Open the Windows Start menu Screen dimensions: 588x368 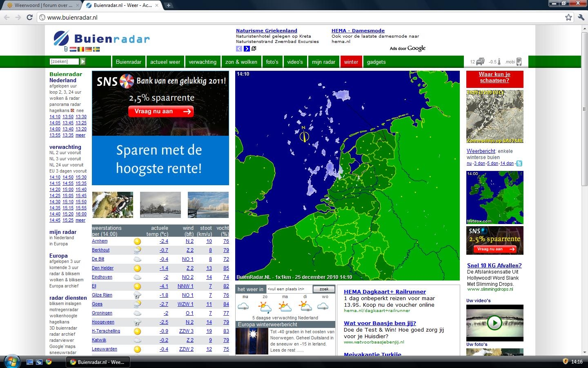pos(11,361)
